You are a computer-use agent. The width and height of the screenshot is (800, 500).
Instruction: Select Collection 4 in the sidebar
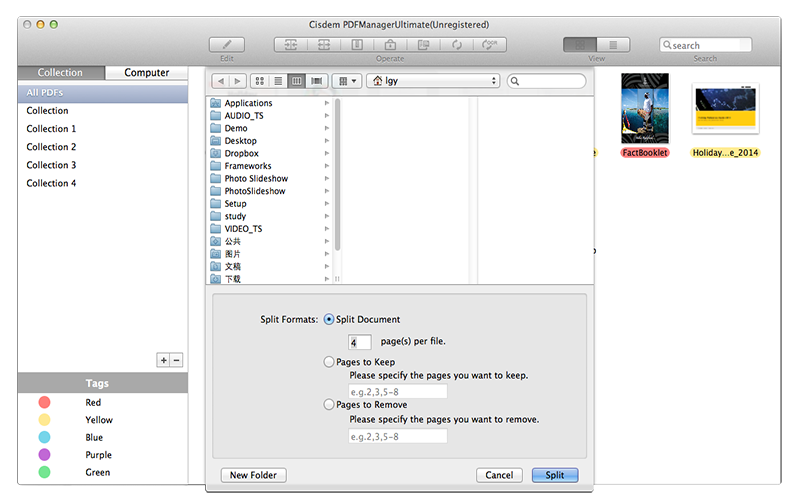(103, 183)
